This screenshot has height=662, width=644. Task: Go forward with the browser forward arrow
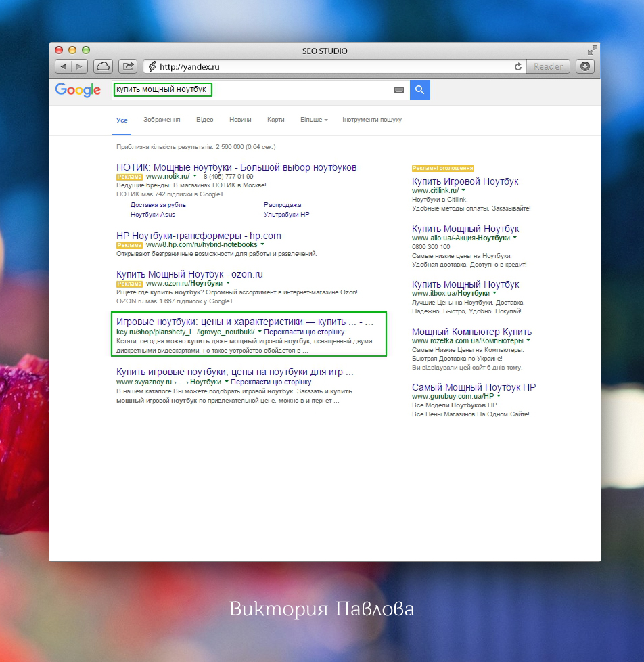(x=79, y=66)
